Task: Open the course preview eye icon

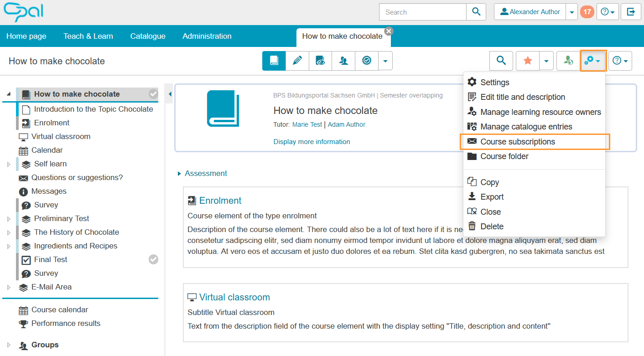Action: 321,61
